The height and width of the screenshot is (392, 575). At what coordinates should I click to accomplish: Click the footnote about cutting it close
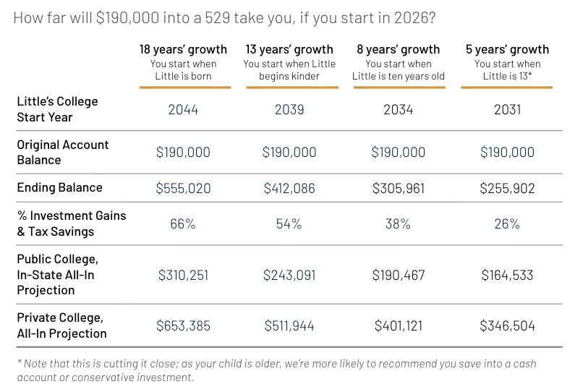click(275, 370)
